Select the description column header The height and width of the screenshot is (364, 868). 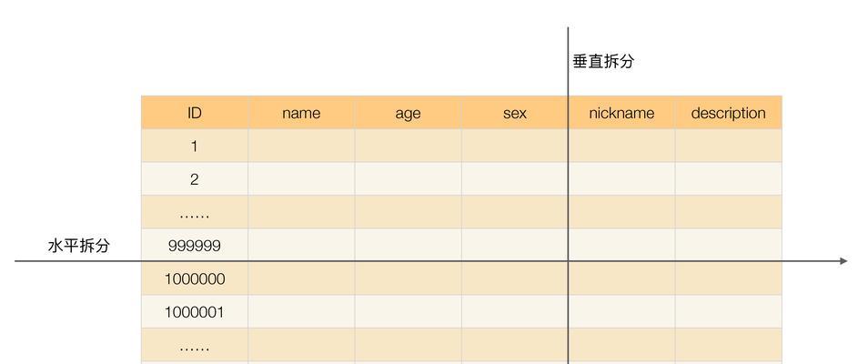[x=729, y=113]
